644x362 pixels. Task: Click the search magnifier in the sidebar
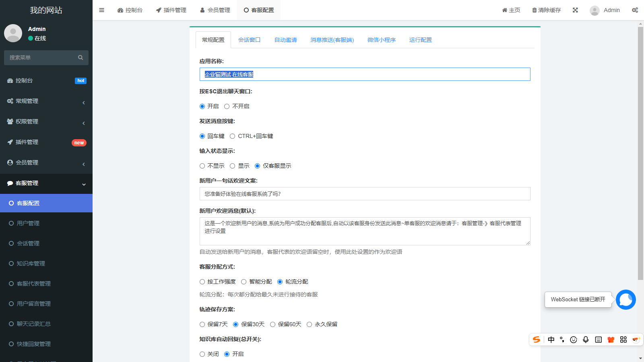tap(80, 58)
